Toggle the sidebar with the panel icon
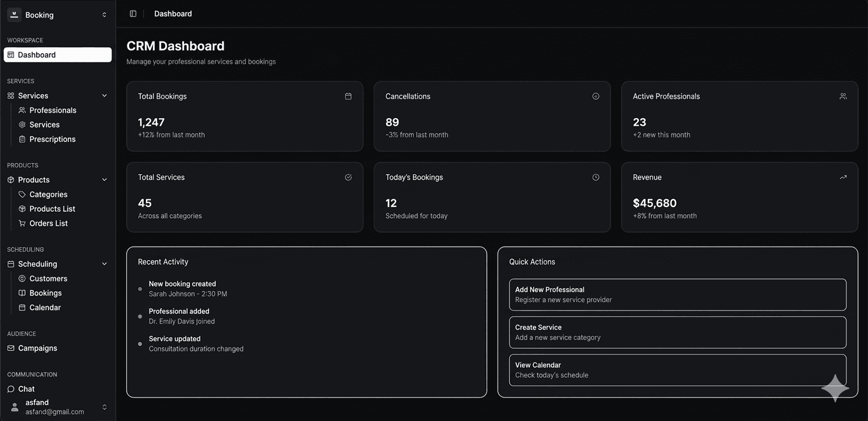The image size is (868, 421). [x=133, y=13]
